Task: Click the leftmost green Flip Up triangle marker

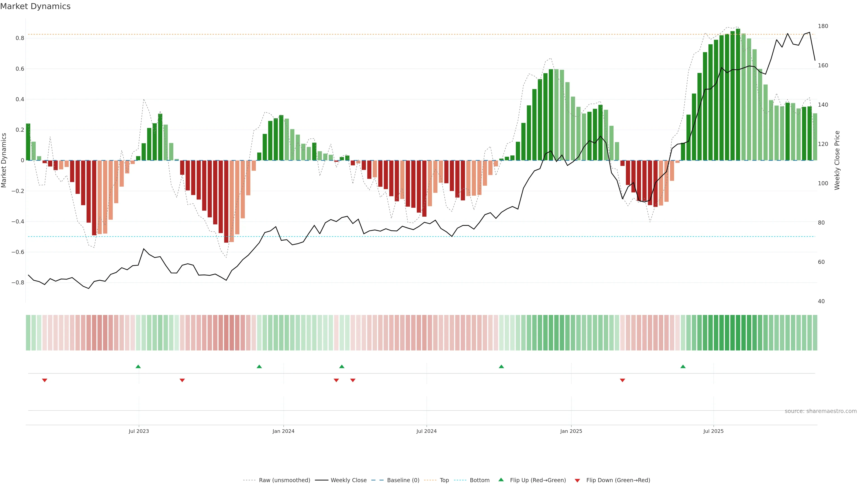Action: [x=138, y=366]
